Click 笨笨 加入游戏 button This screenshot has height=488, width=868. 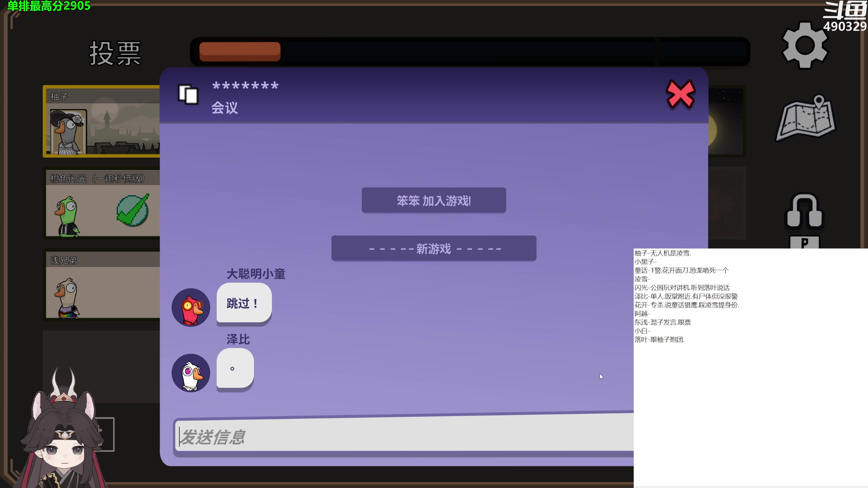(x=434, y=200)
